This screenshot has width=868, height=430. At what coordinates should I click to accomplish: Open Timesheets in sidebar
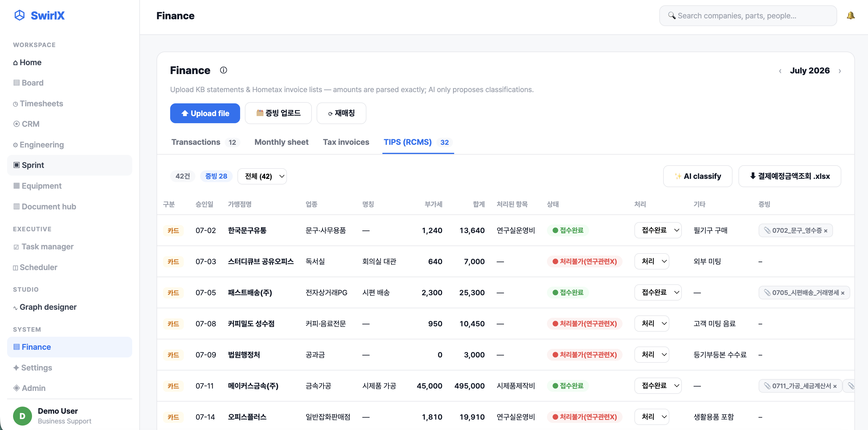[69, 103]
